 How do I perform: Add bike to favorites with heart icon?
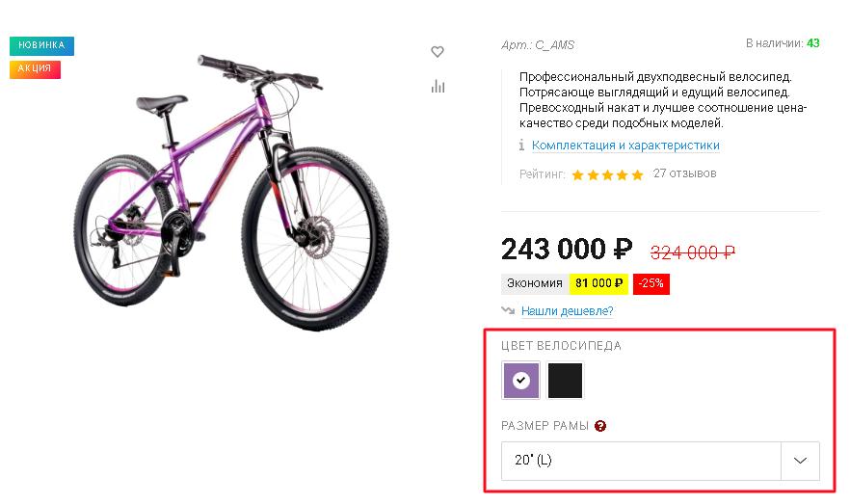(x=438, y=51)
